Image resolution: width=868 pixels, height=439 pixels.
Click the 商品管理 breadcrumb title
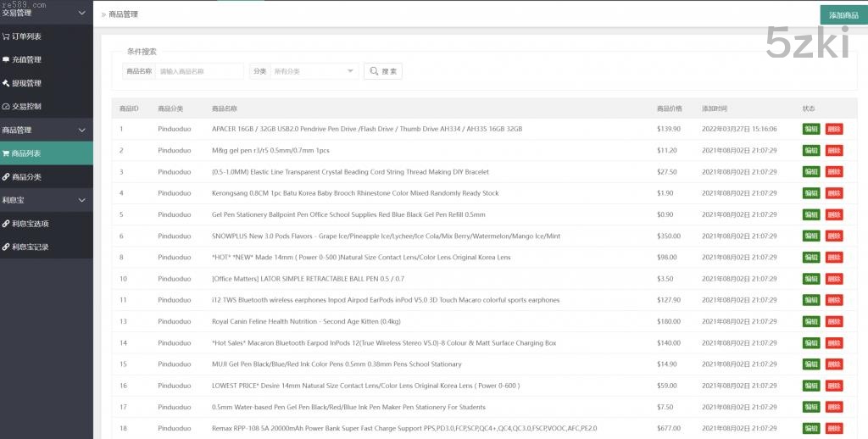[123, 14]
